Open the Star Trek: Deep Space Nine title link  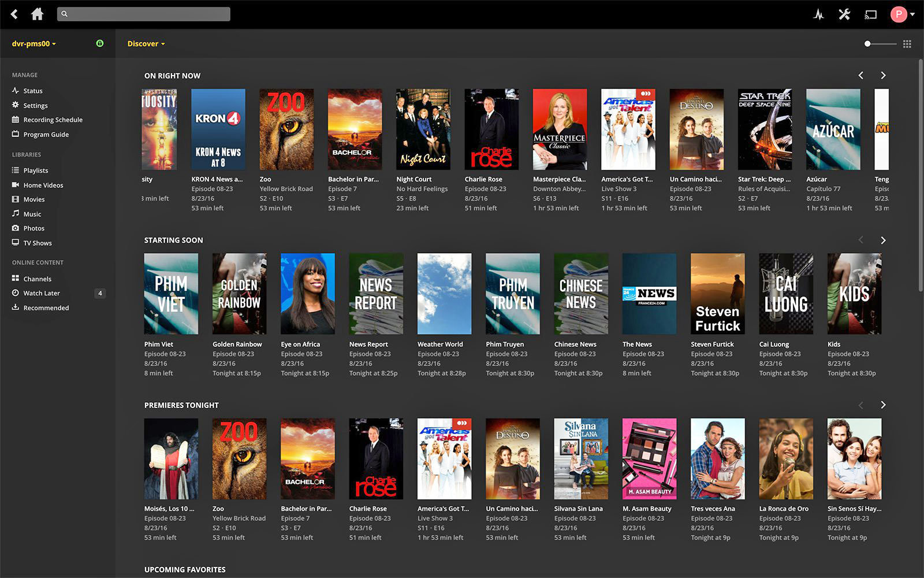(x=764, y=179)
